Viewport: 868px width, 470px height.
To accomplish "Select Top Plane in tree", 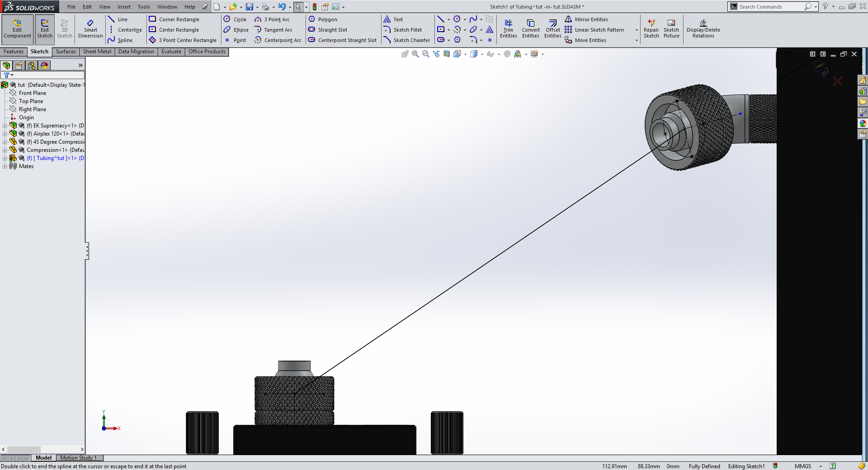I will (x=31, y=101).
